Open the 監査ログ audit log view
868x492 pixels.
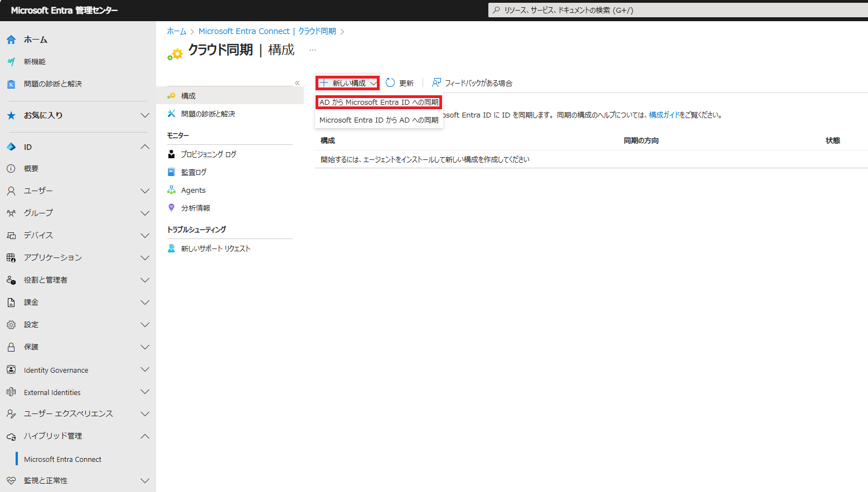click(x=193, y=172)
